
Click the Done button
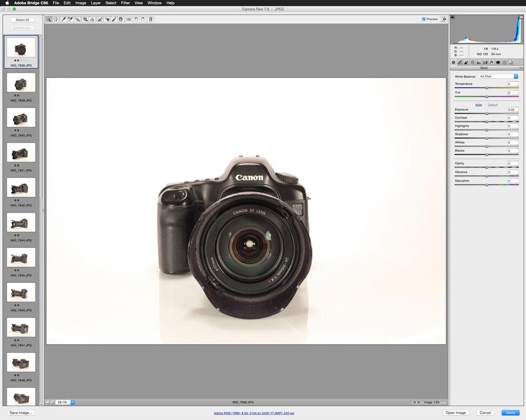point(510,413)
